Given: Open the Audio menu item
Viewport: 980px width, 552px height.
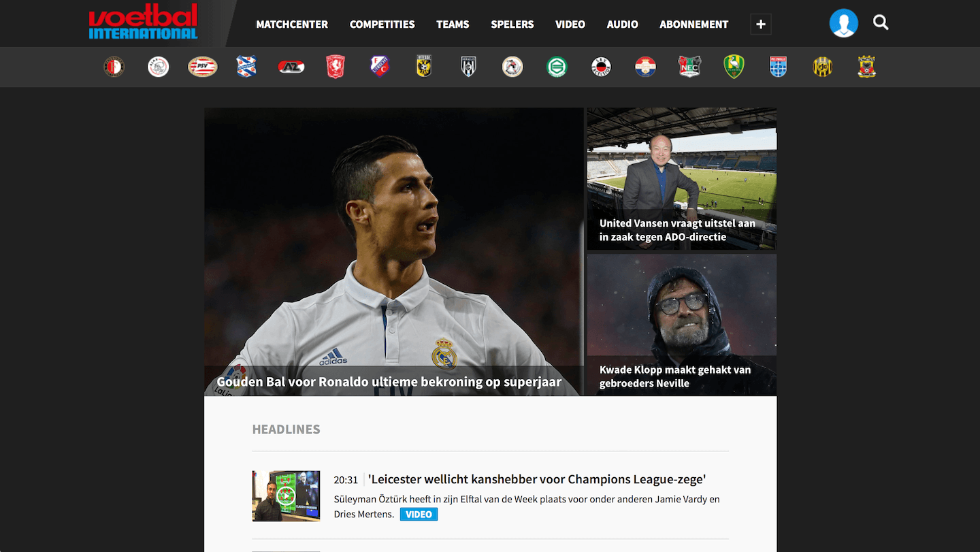Looking at the screenshot, I should 622,25.
